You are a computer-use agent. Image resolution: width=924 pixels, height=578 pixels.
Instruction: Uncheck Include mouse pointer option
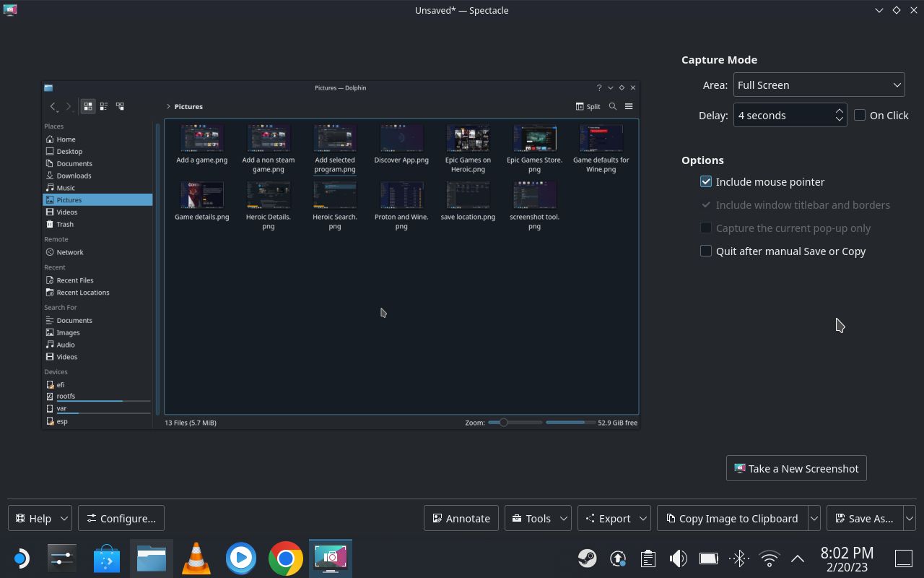pyautogui.click(x=705, y=181)
